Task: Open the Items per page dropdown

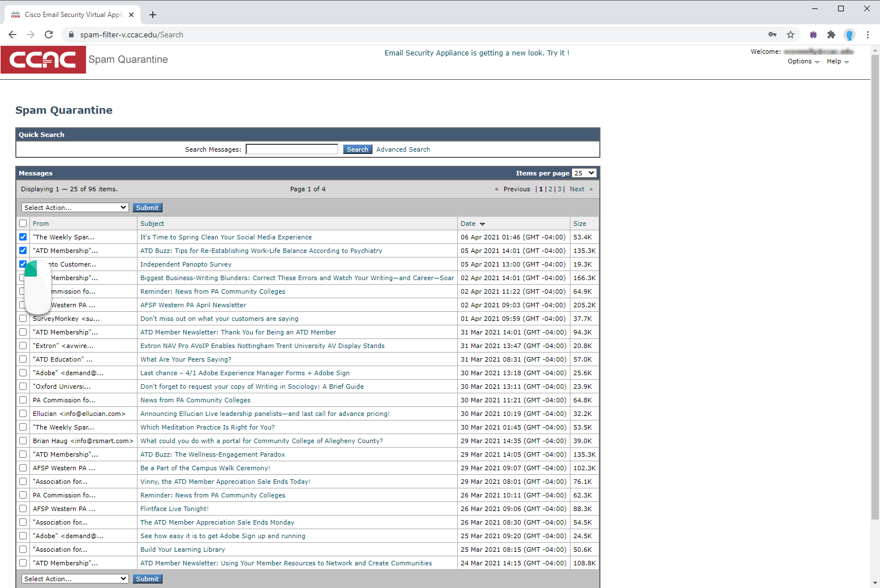Action: [x=584, y=173]
